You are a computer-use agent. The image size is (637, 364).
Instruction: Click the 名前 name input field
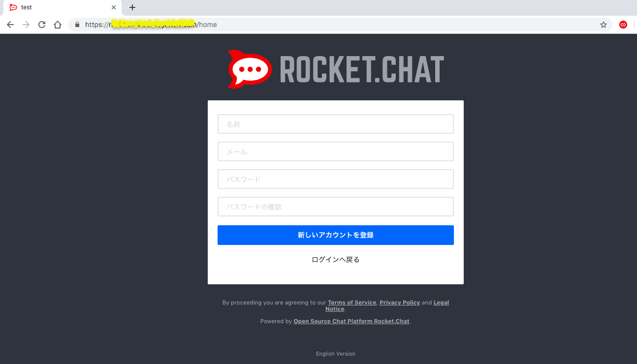click(x=335, y=124)
